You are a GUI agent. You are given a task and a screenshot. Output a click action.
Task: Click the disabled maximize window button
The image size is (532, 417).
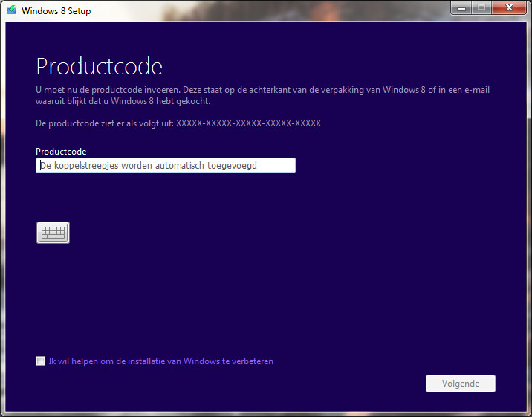tap(481, 7)
